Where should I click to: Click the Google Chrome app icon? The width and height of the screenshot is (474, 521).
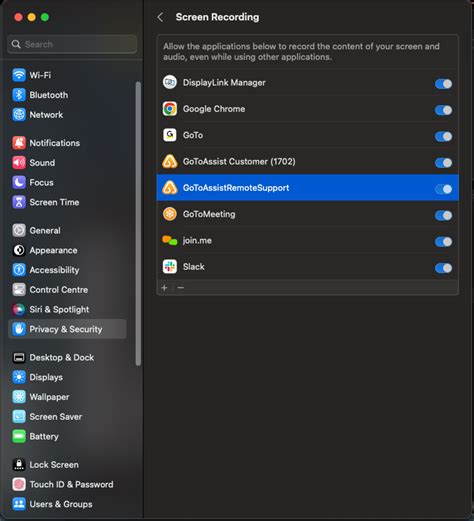[170, 109]
